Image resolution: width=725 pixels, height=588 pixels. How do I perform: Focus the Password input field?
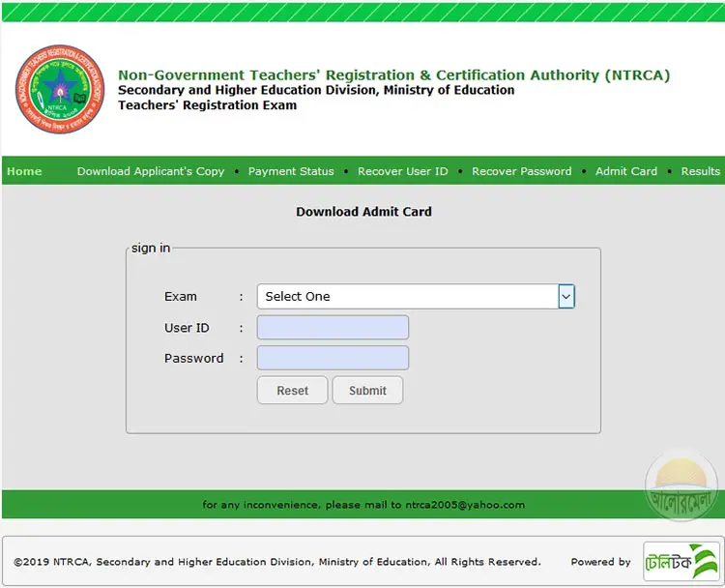pyautogui.click(x=333, y=358)
